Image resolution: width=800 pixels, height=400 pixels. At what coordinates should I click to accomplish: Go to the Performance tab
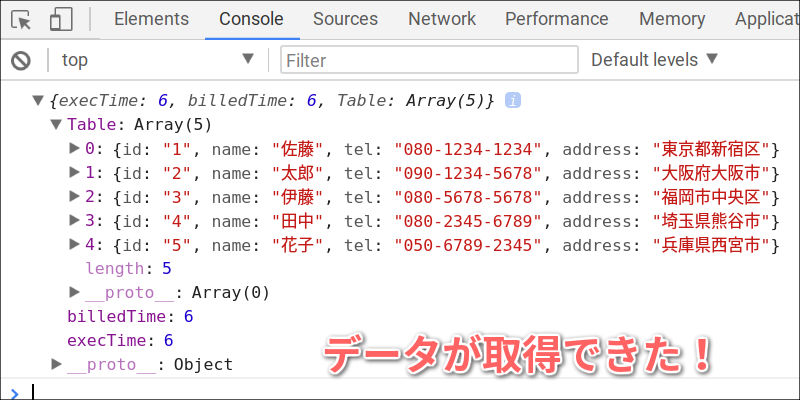coord(557,19)
